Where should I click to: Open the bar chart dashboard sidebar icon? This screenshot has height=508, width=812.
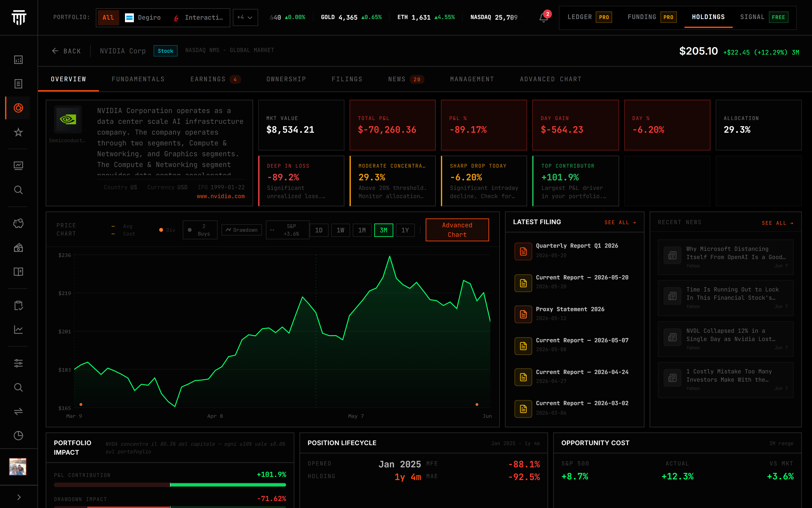coord(18,60)
